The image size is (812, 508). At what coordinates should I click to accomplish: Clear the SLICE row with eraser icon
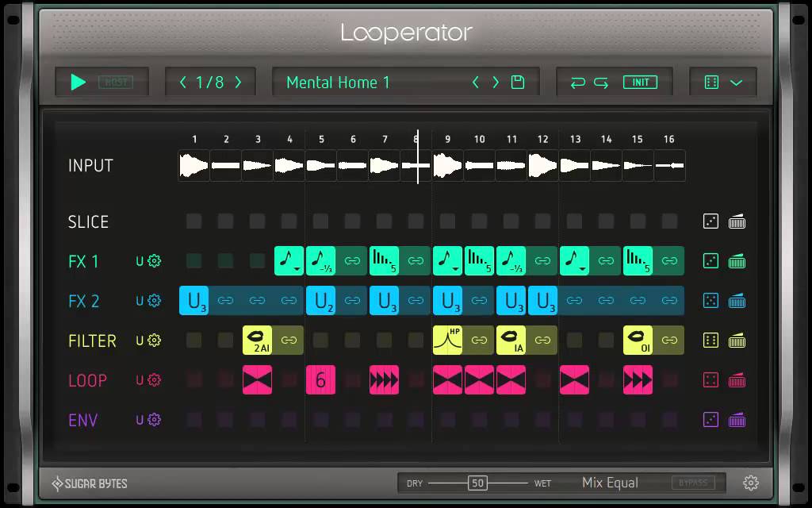737,221
